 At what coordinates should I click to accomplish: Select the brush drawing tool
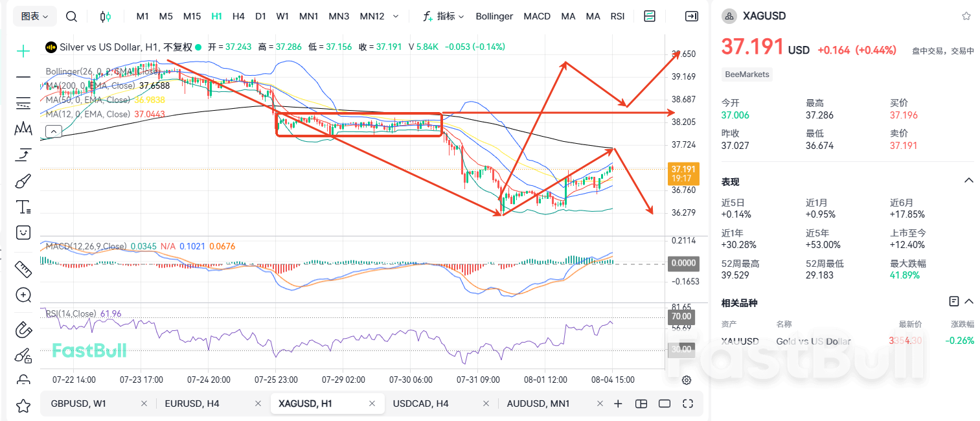23,181
